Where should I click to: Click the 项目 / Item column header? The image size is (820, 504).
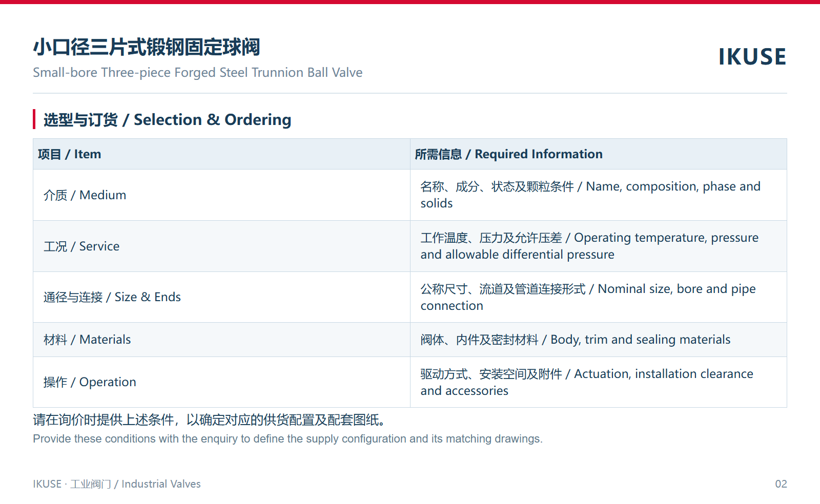221,154
